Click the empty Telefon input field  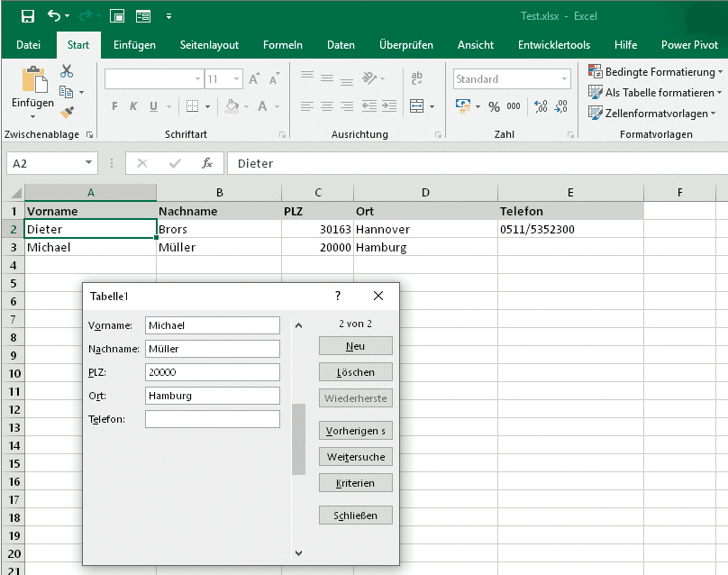pyautogui.click(x=212, y=419)
